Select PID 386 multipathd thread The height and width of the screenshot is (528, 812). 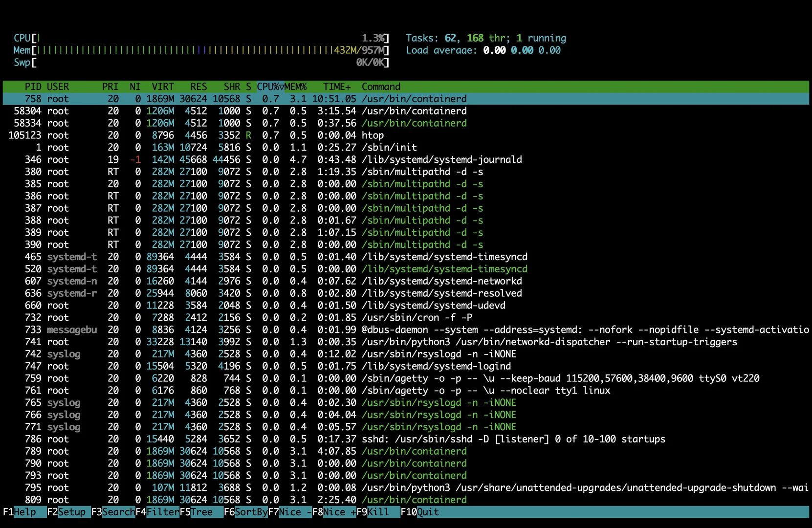[406, 196]
